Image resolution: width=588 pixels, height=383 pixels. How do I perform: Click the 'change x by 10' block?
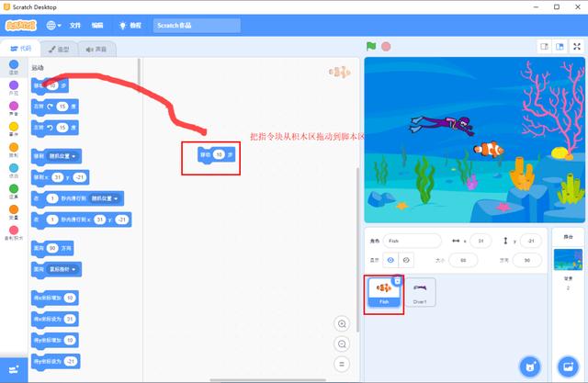click(55, 299)
